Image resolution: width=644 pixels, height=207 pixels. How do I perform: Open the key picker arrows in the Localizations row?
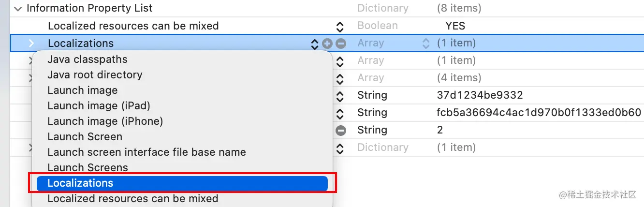click(x=315, y=44)
